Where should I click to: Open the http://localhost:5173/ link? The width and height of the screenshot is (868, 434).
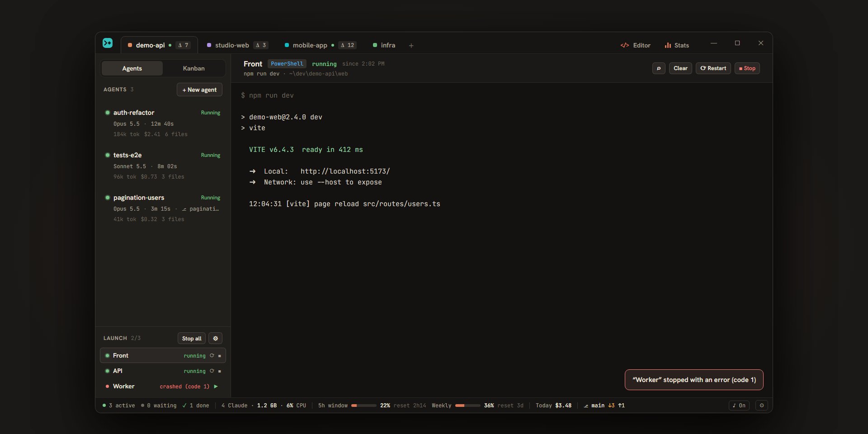point(345,171)
